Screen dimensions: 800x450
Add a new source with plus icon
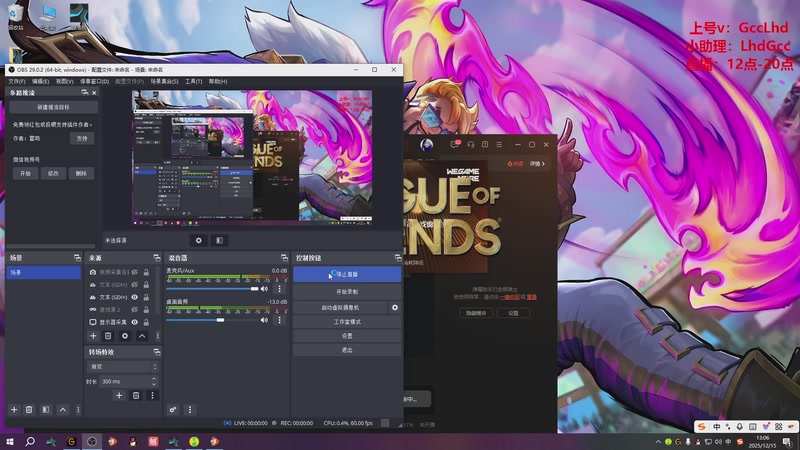click(x=93, y=336)
